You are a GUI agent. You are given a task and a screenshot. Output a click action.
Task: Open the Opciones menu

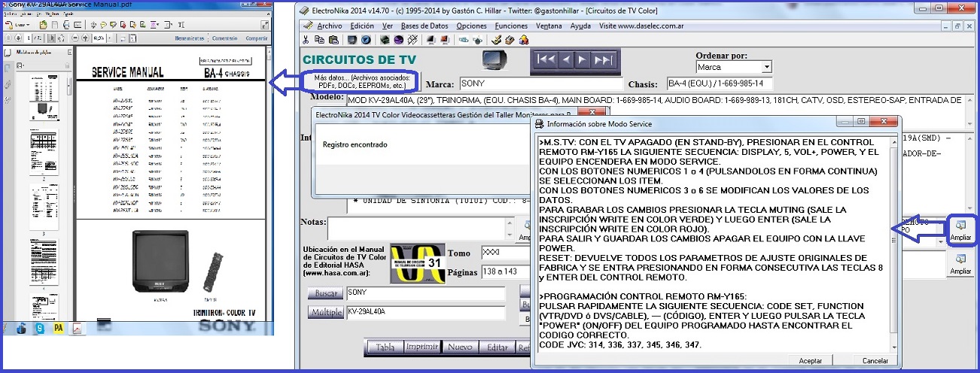point(471,26)
